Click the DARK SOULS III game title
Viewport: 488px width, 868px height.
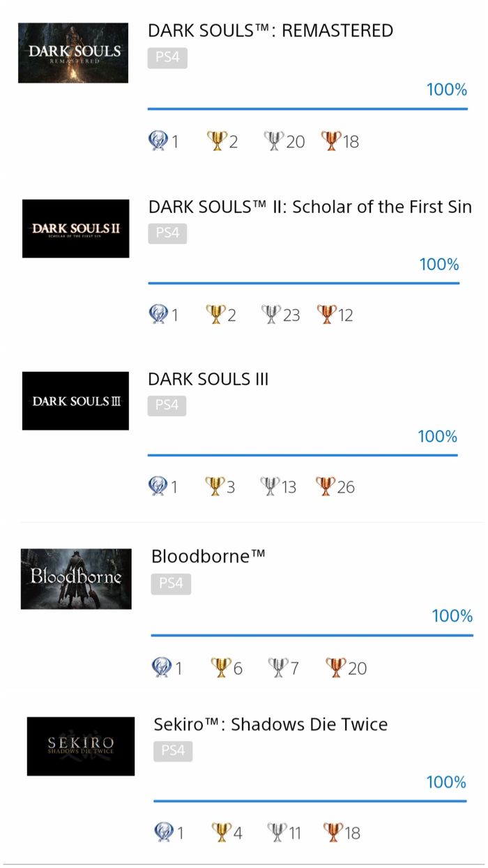coord(208,379)
